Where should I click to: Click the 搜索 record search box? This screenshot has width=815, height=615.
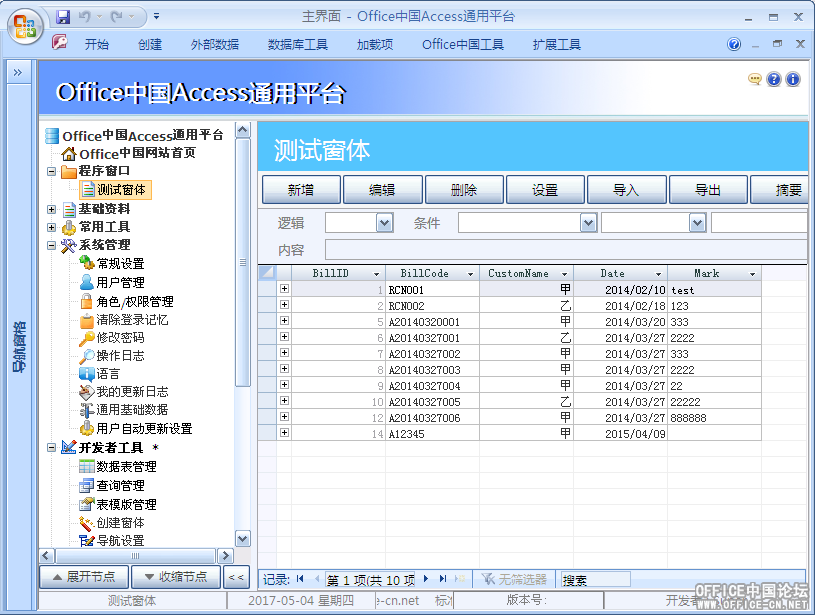click(x=595, y=579)
